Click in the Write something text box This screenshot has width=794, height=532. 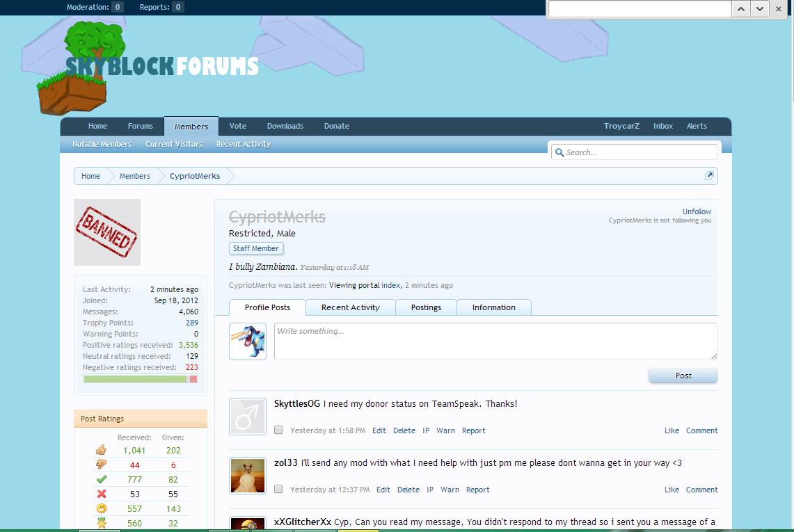(x=495, y=341)
